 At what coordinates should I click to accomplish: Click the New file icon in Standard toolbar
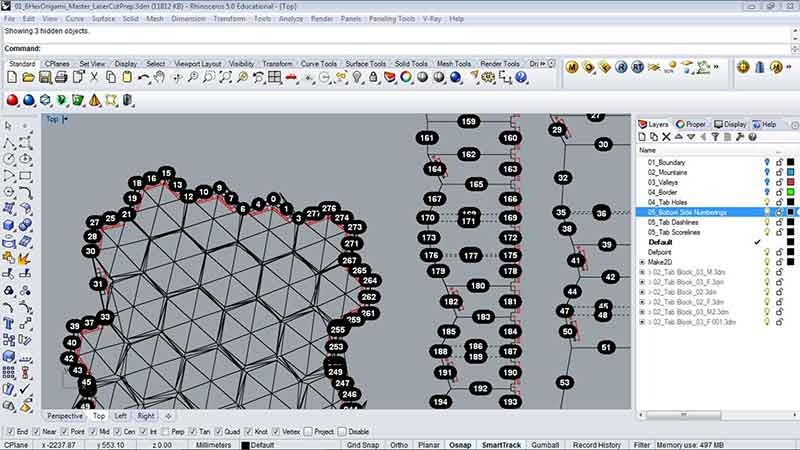pos(12,77)
